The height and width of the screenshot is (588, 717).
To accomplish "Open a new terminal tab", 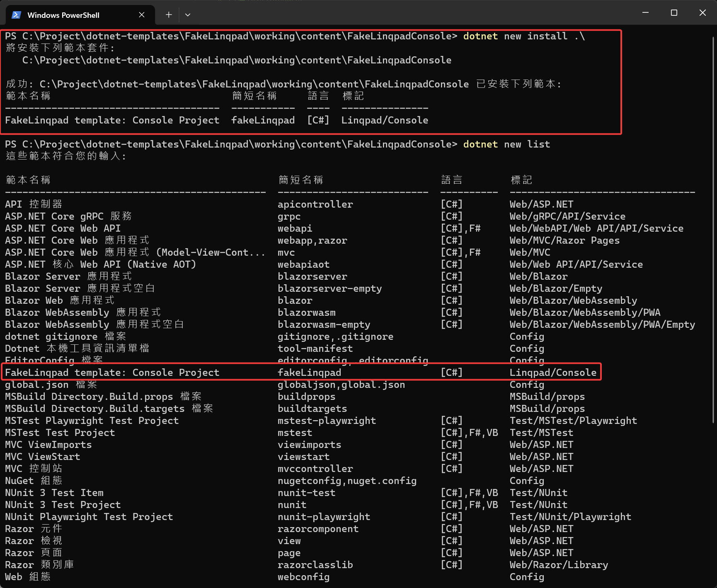I will point(169,15).
